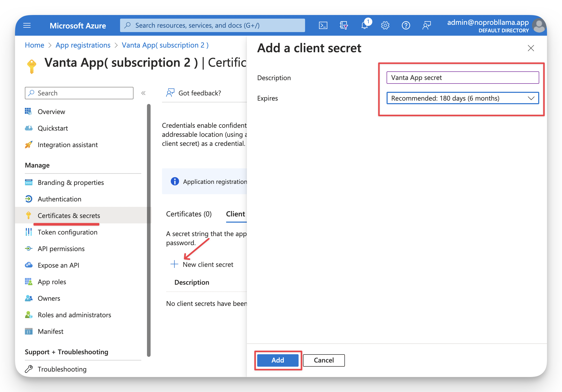Open the notifications bell
The width and height of the screenshot is (562, 392).
pyautogui.click(x=365, y=25)
